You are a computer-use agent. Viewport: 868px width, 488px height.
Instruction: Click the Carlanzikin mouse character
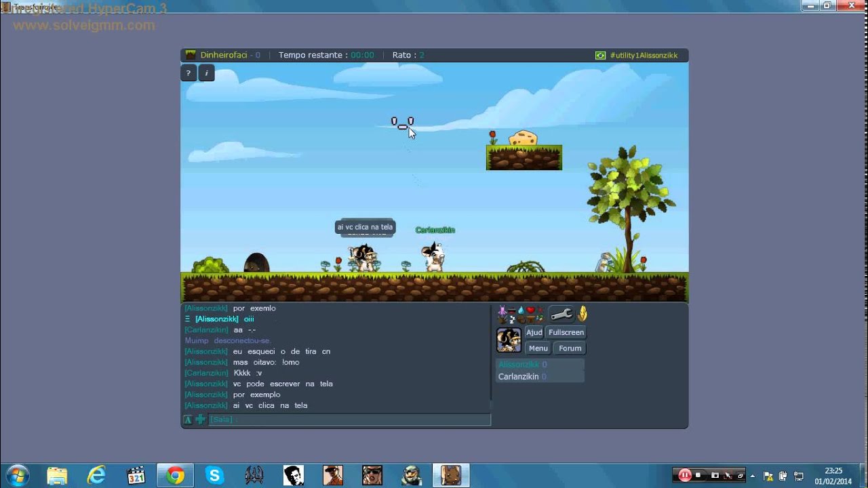(x=434, y=256)
